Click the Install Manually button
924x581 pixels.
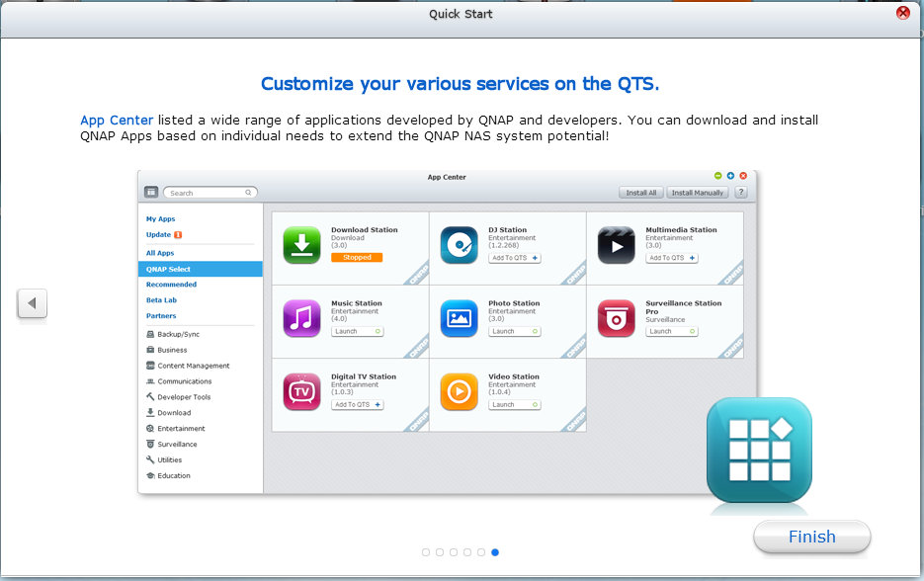pyautogui.click(x=697, y=193)
